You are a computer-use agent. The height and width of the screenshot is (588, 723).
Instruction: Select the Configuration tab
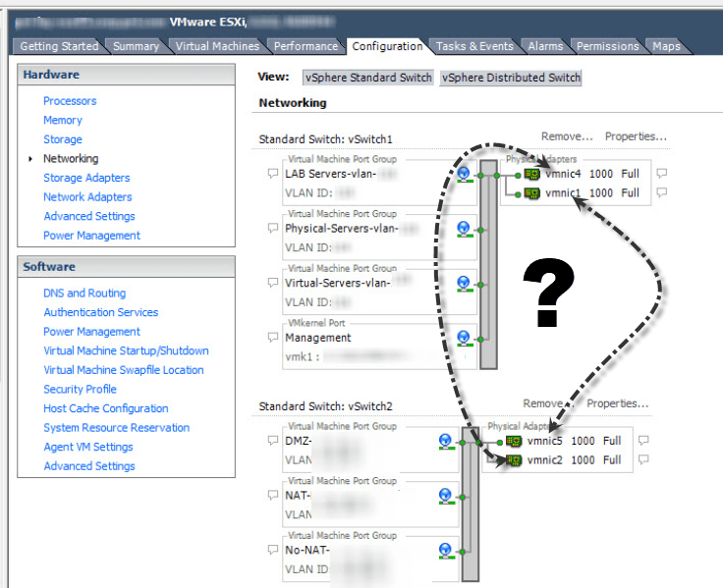[x=387, y=46]
